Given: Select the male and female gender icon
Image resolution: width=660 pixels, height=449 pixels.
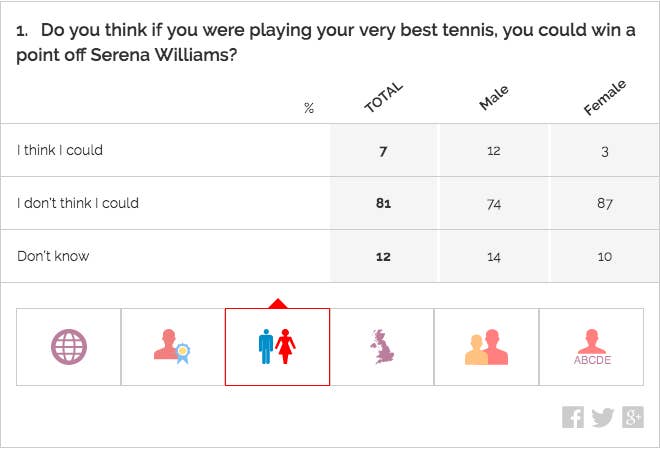Looking at the screenshot, I should (x=277, y=347).
